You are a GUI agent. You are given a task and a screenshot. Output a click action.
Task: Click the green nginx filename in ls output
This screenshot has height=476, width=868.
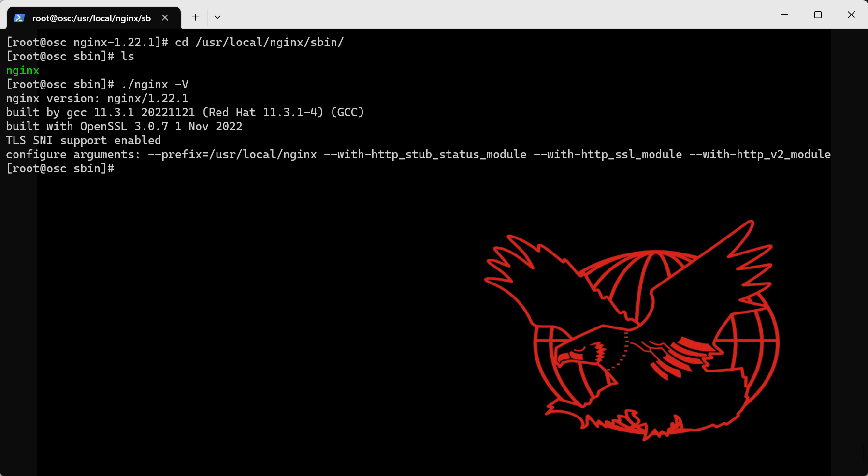[x=23, y=71]
